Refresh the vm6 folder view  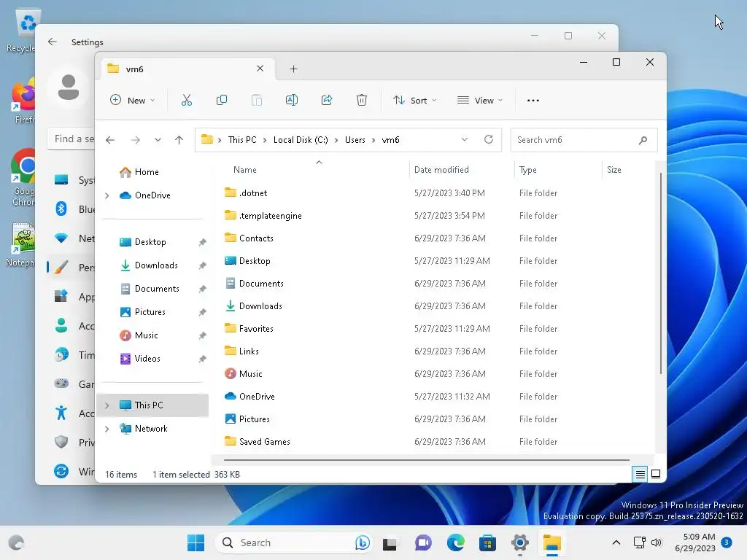[488, 139]
